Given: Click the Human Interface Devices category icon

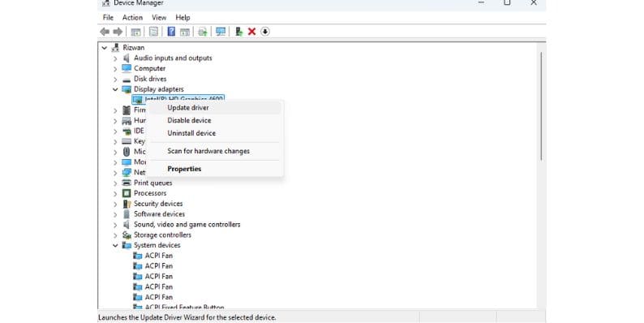Looking at the screenshot, I should coord(127,120).
